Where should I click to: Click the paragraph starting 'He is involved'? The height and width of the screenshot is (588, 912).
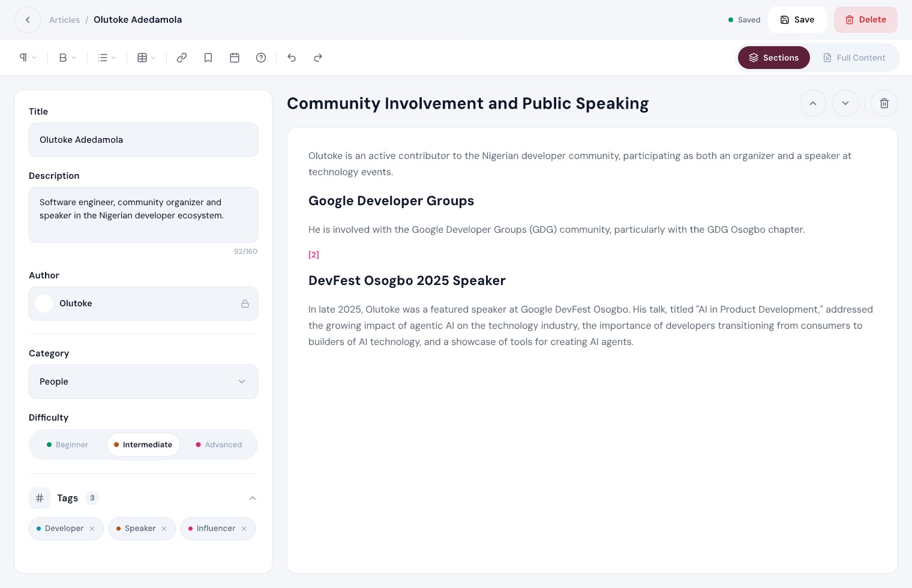pos(557,229)
